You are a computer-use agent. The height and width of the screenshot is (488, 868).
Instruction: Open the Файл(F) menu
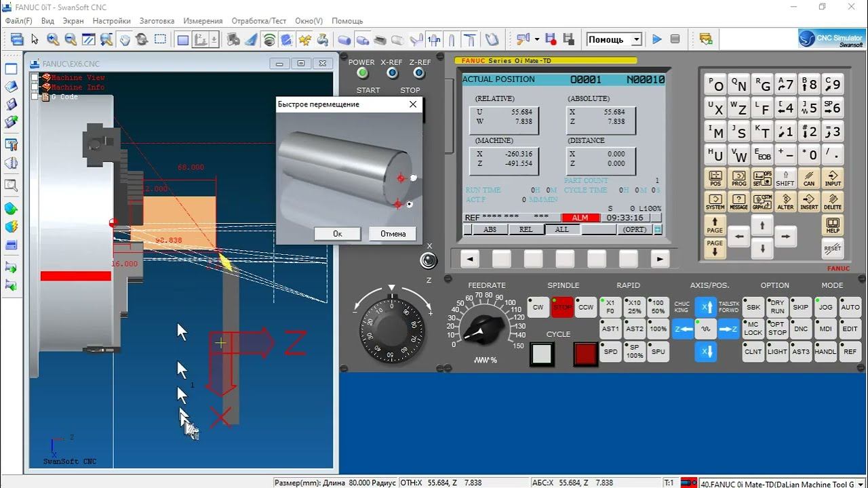[18, 21]
